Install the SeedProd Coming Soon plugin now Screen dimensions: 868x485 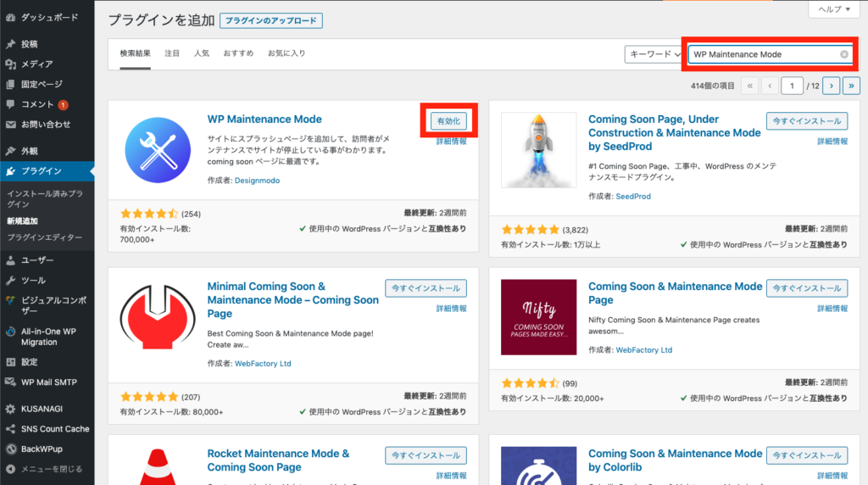click(807, 120)
